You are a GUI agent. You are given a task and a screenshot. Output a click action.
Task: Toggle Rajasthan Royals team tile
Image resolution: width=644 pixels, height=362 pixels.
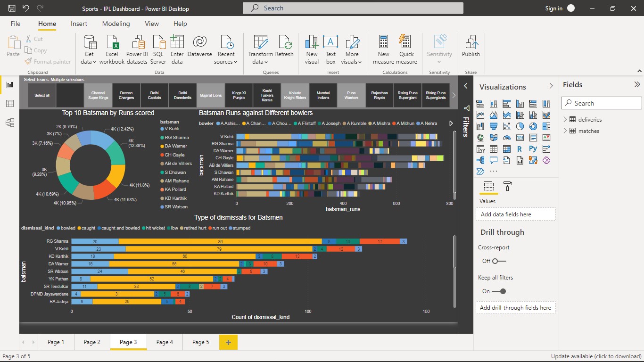coord(380,95)
